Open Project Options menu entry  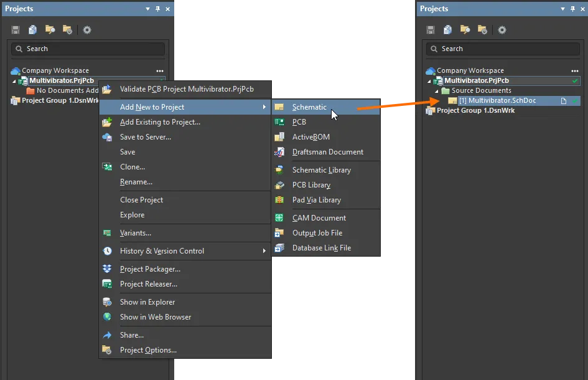pos(185,350)
